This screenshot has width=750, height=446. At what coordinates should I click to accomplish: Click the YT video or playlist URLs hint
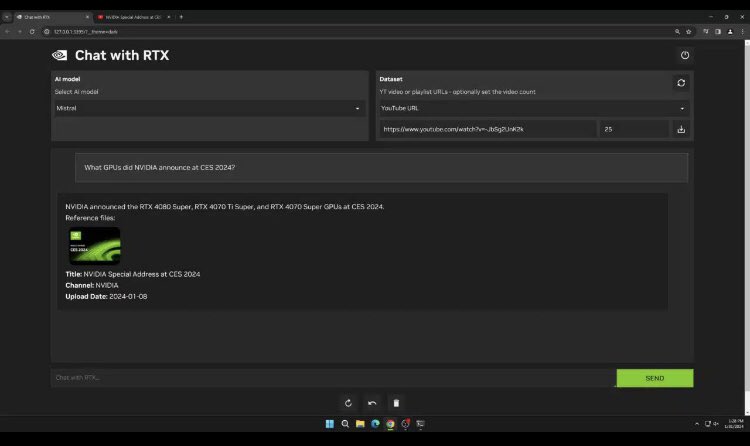point(457,92)
